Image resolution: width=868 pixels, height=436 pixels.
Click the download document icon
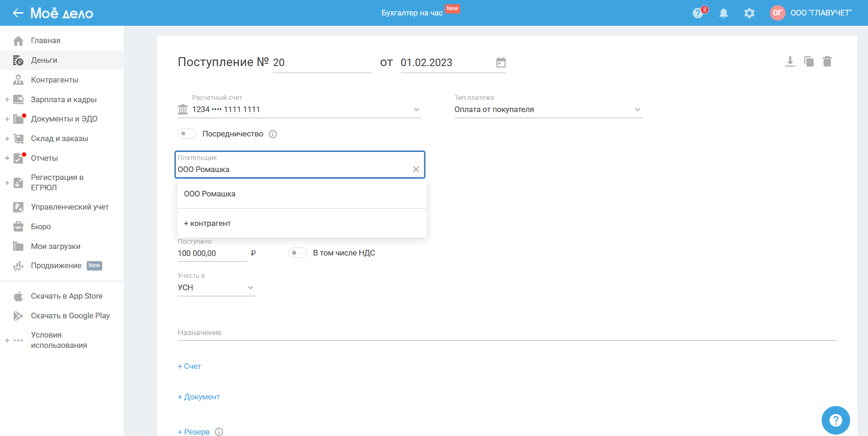(790, 61)
